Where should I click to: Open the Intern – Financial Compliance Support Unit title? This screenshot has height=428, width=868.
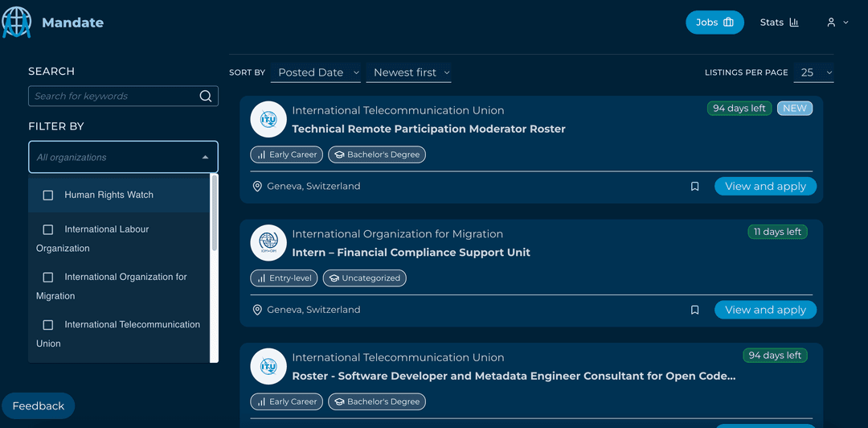tap(411, 253)
